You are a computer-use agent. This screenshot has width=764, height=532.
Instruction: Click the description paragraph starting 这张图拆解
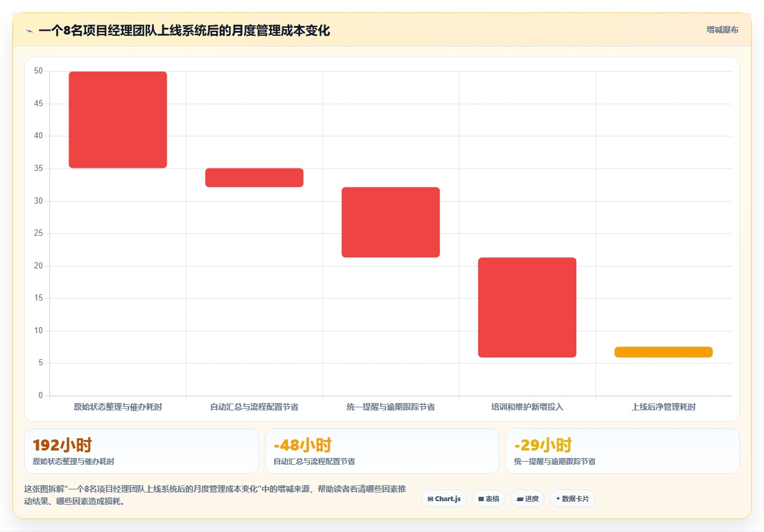[x=215, y=495]
